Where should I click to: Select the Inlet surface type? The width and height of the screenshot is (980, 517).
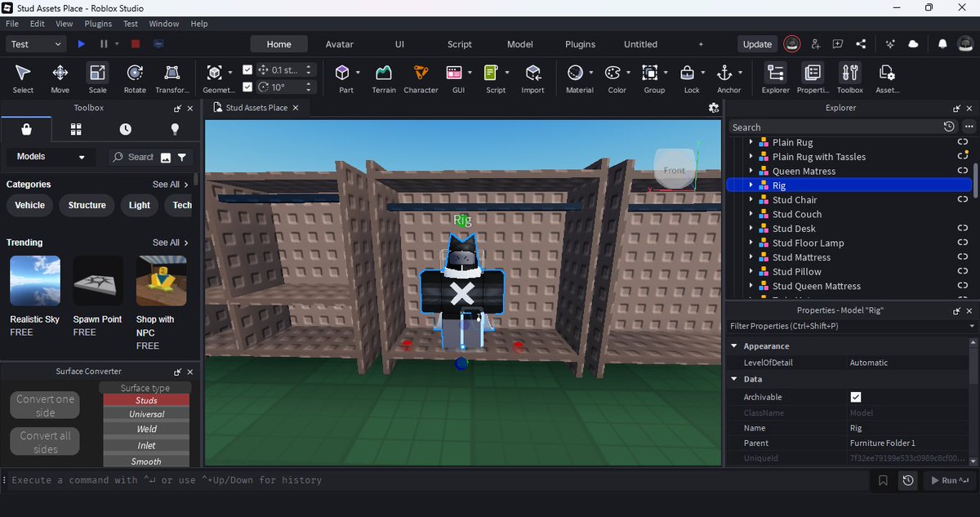click(146, 445)
